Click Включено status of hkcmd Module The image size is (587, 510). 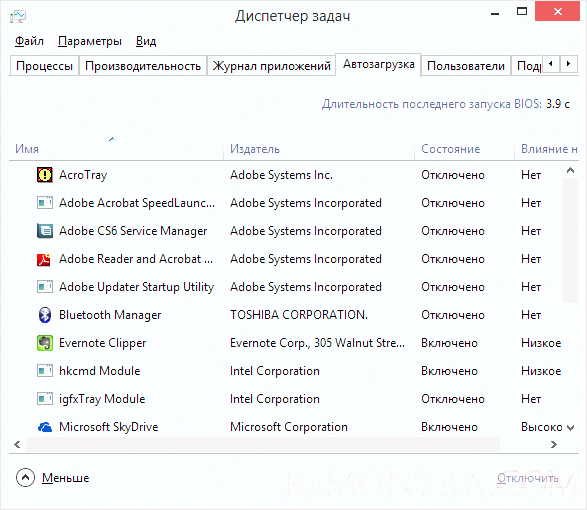pos(449,371)
